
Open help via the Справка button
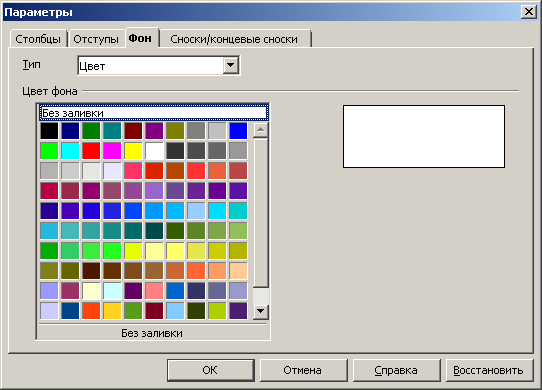396,370
